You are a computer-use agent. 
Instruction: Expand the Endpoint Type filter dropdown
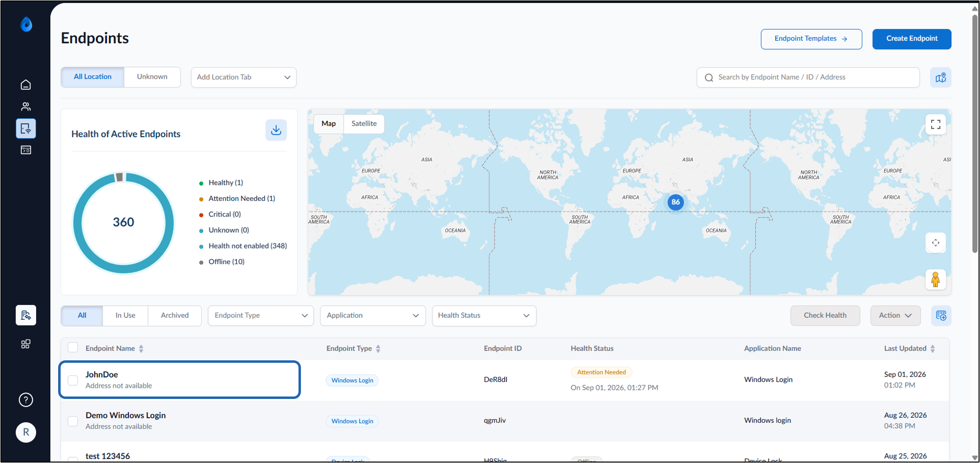[261, 316]
